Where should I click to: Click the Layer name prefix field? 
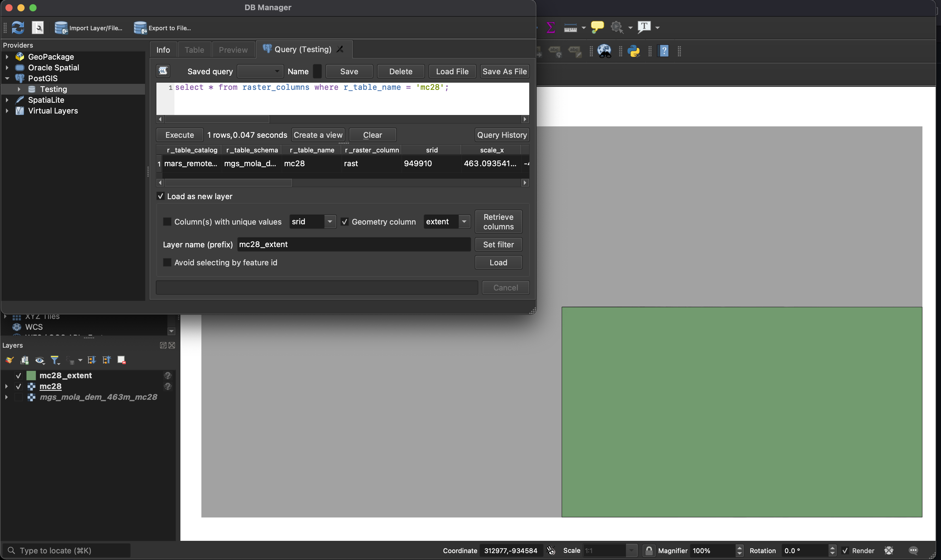(x=354, y=244)
